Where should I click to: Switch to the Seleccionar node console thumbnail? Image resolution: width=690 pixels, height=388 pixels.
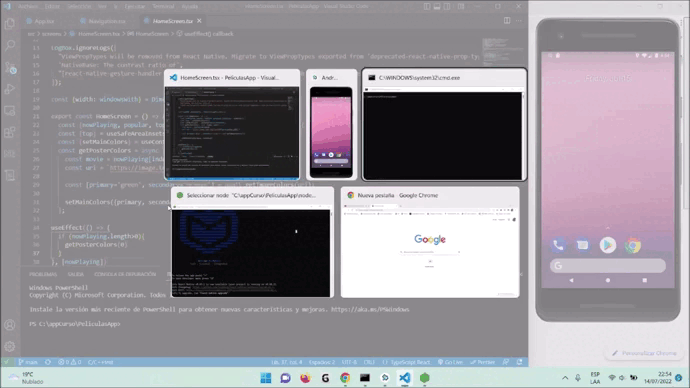tap(252, 242)
